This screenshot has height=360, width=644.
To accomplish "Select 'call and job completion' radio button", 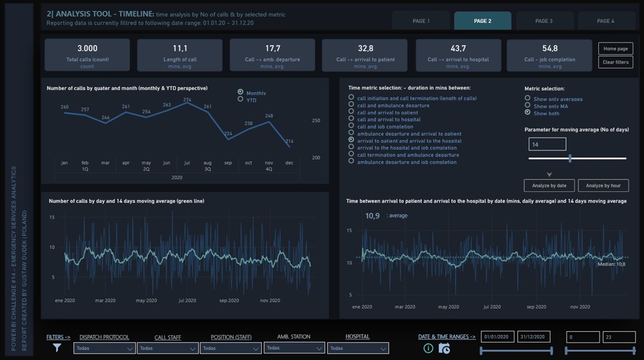I will pos(351,126).
